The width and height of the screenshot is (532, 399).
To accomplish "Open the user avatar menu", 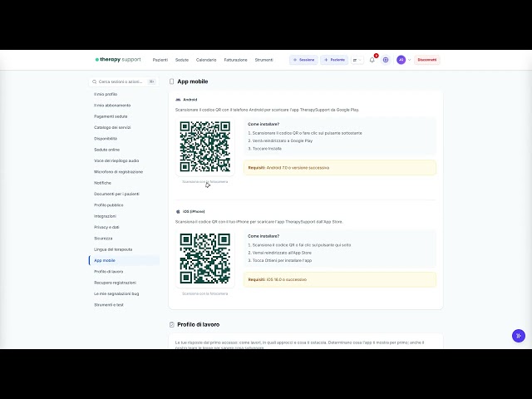I will point(401,60).
